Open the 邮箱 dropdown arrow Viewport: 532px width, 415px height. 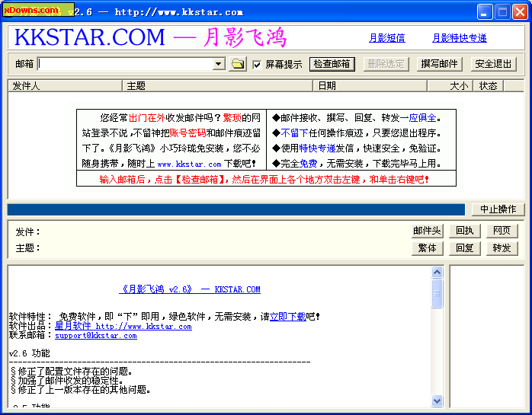pyautogui.click(x=219, y=64)
